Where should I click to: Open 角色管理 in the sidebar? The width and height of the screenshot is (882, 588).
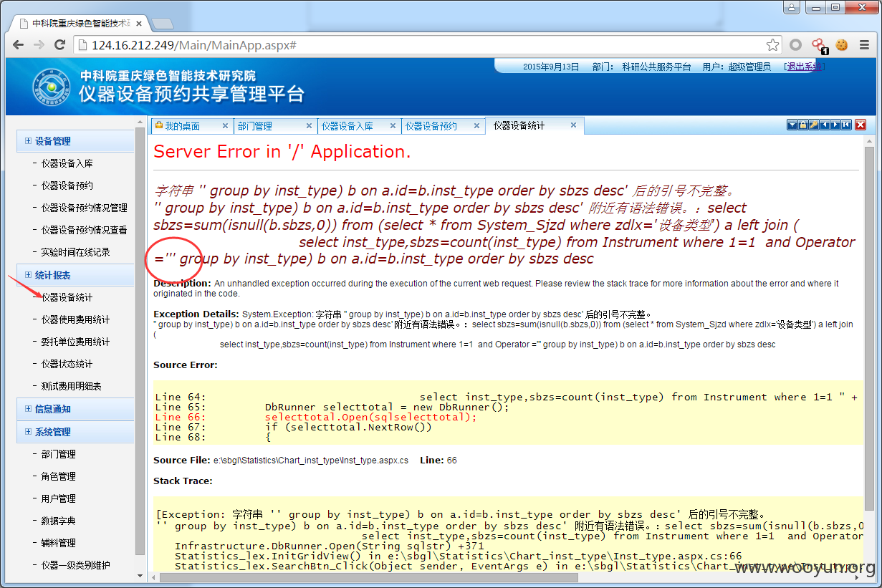coord(59,476)
